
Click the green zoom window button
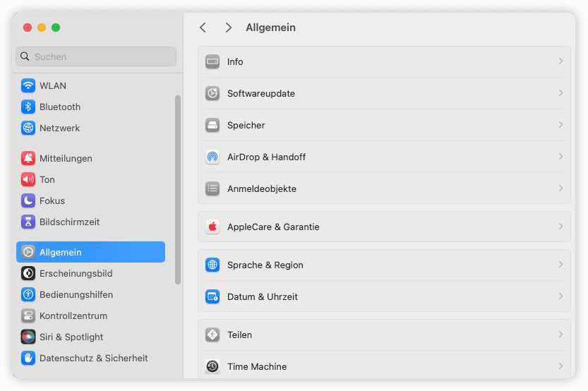coord(56,28)
